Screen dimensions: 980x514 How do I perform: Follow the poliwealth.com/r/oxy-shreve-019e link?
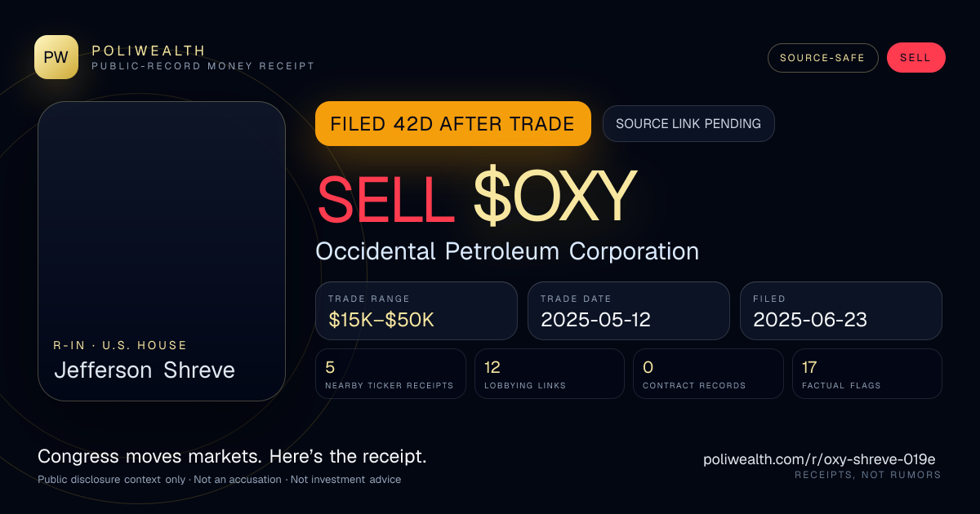pos(819,459)
